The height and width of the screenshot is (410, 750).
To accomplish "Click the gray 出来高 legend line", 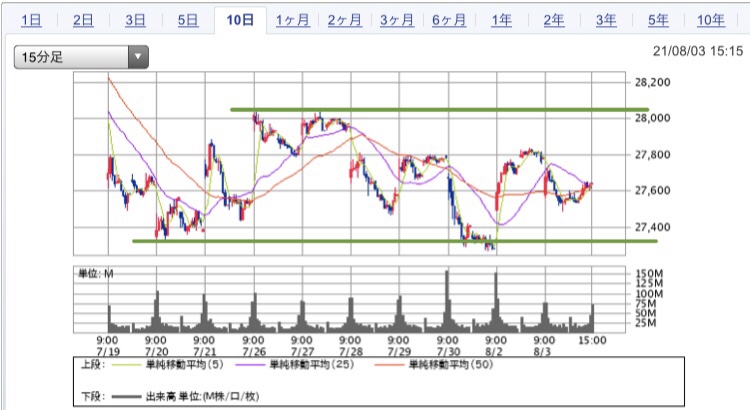I will (126, 397).
